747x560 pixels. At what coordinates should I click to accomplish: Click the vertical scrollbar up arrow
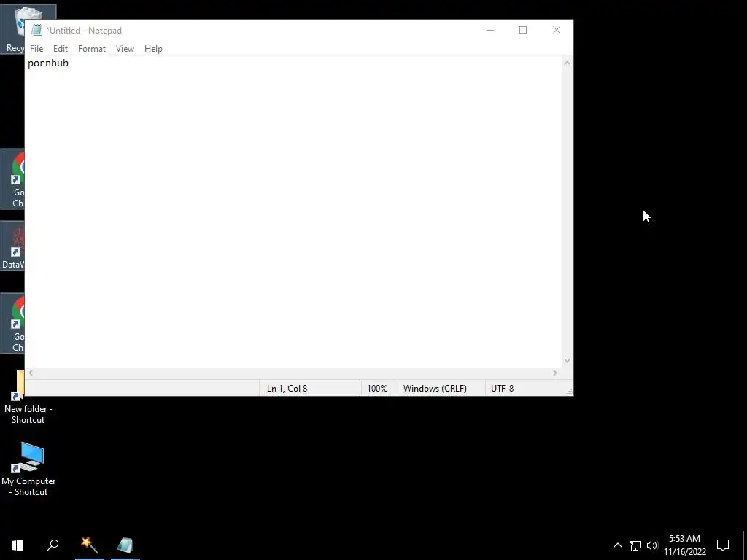(567, 63)
